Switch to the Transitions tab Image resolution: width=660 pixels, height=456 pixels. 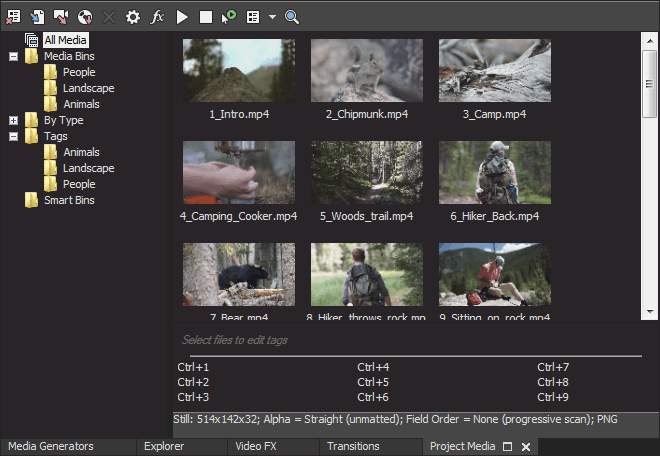point(353,446)
